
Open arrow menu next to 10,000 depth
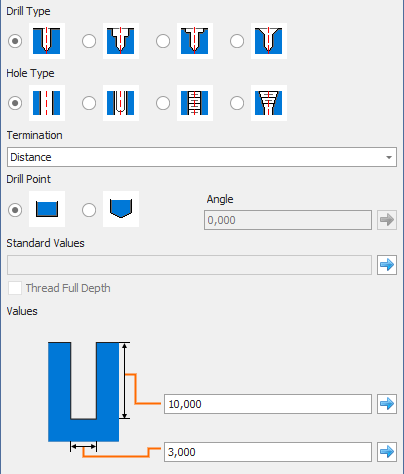click(387, 404)
